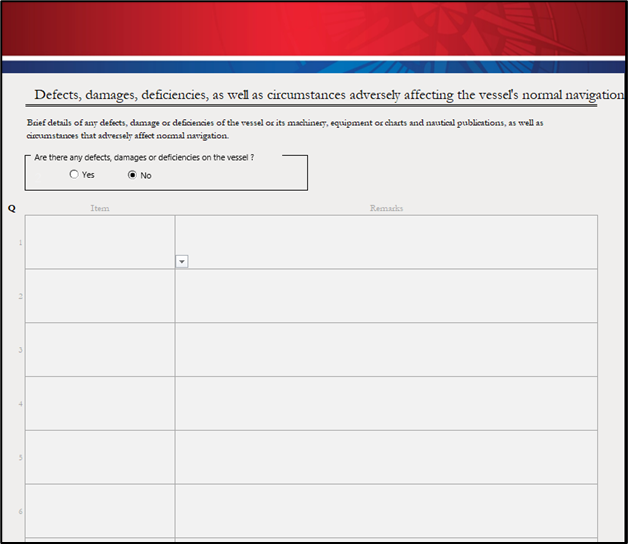Viewport: 628px width, 544px height.
Task: Focus the Remarks field in row 3
Action: [x=386, y=350]
